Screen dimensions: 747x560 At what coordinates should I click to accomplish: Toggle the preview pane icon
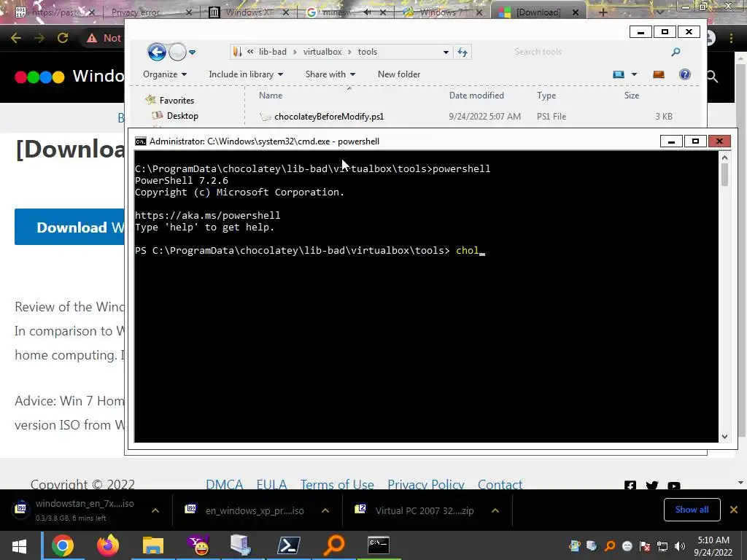pyautogui.click(x=659, y=74)
